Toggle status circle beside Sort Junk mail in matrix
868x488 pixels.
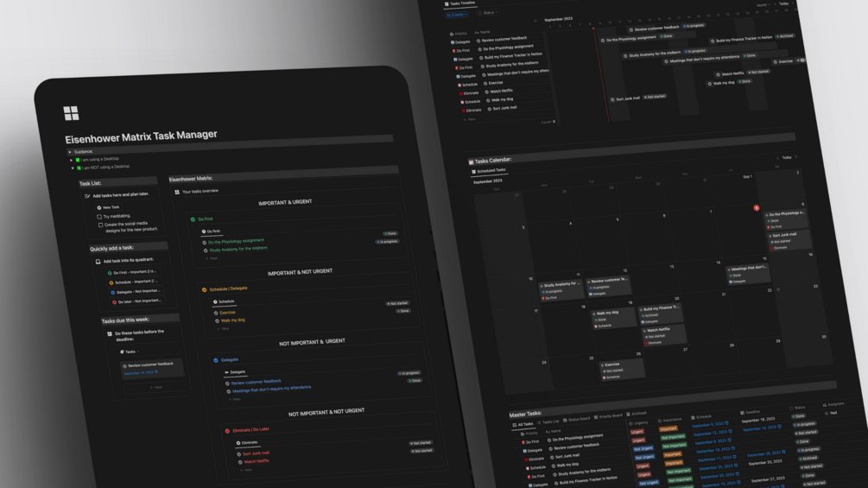(239, 454)
